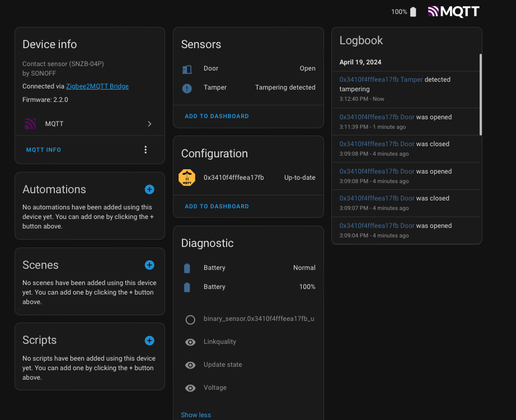Click the Contact sensor (SNZB-04P) model text

63,64
